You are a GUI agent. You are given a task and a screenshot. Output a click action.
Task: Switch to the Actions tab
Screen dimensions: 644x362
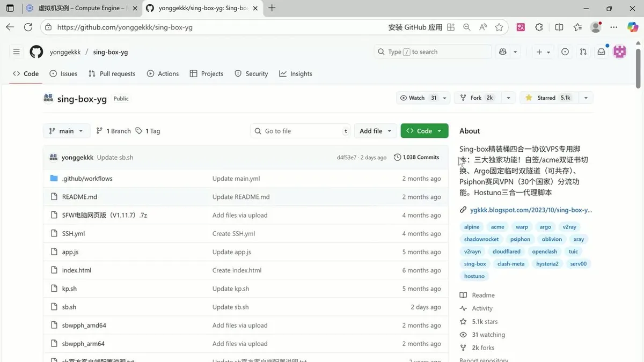tap(163, 74)
